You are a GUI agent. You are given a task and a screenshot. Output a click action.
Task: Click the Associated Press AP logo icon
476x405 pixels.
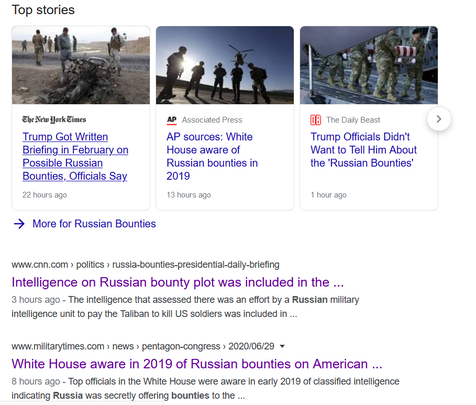click(x=172, y=120)
